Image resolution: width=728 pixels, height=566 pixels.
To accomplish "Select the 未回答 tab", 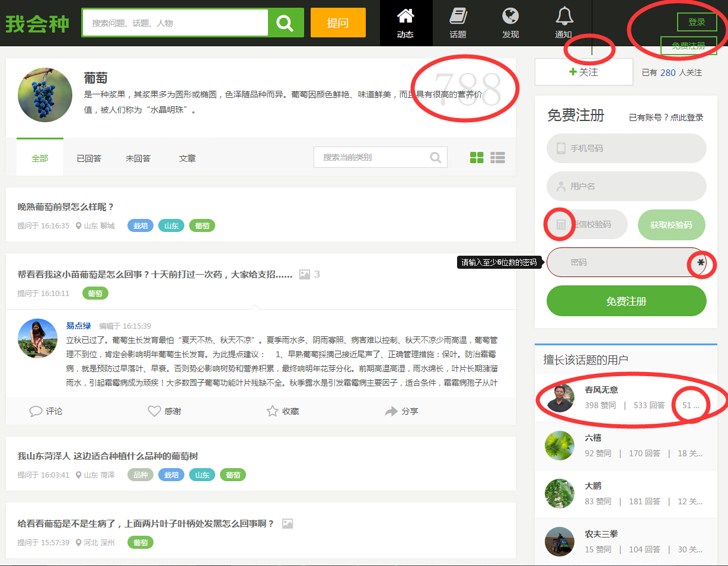I will point(138,158).
